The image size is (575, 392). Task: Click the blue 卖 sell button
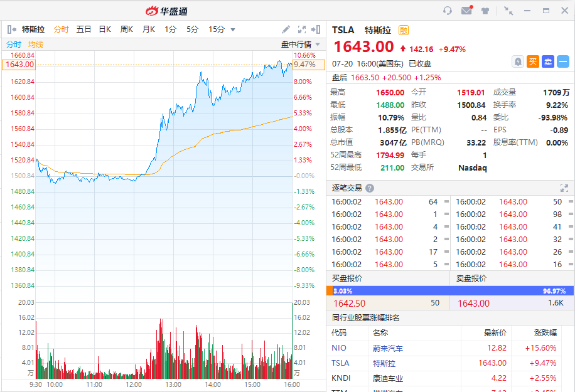(x=548, y=61)
